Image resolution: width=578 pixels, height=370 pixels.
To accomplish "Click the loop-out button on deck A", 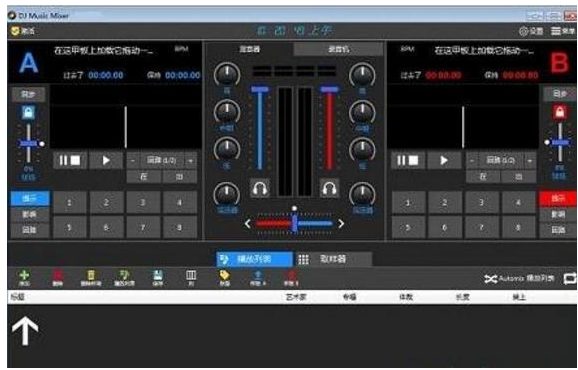I will point(180,177).
